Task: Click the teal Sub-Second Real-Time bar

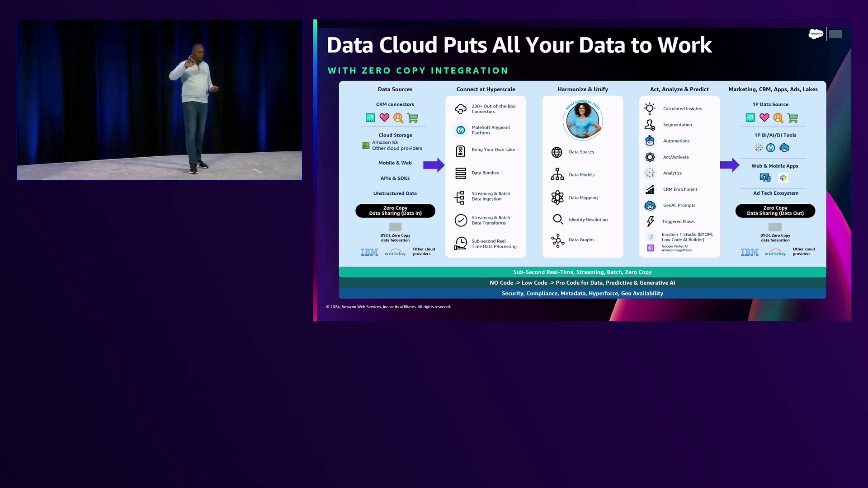Action: pyautogui.click(x=582, y=272)
